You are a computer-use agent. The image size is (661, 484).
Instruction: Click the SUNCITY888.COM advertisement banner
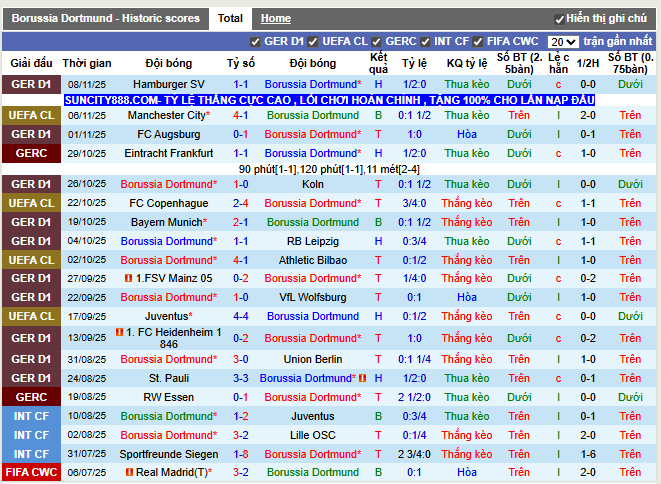tap(329, 100)
